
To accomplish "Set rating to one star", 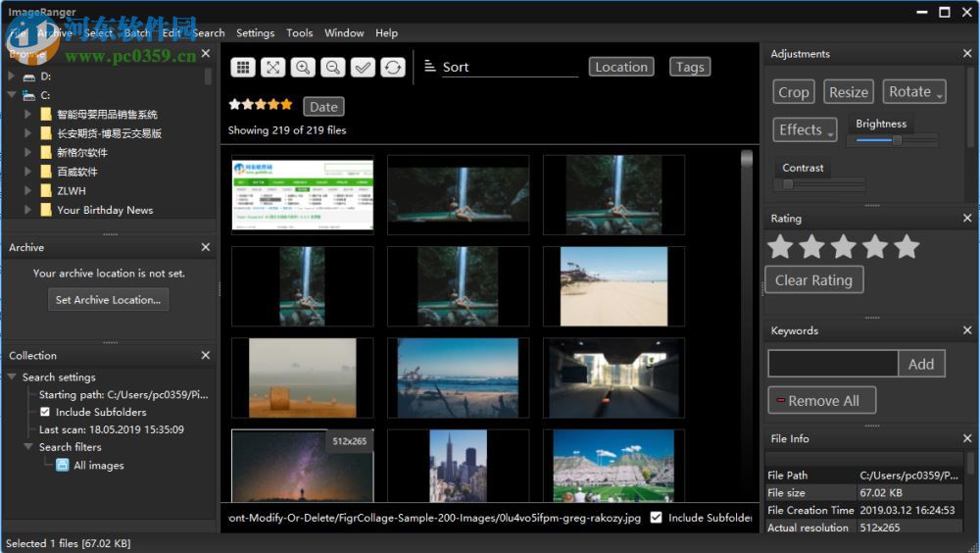I will click(x=781, y=246).
